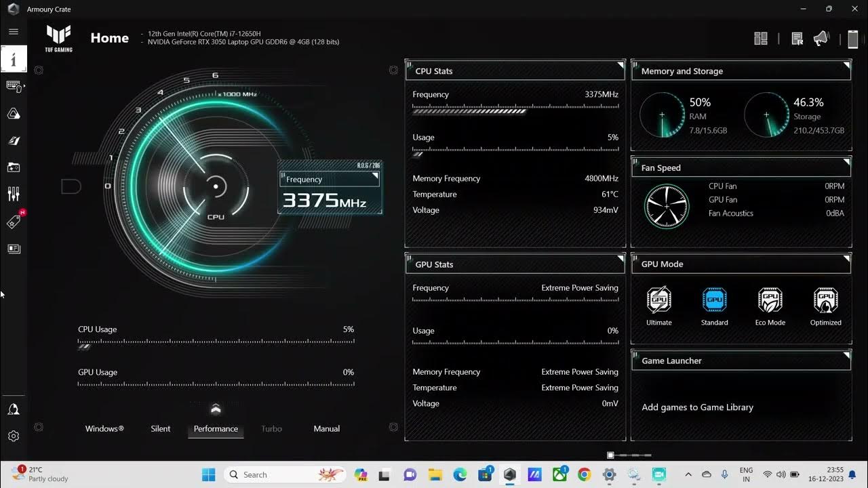Open File Explorer from taskbar
Viewport: 868px width, 488px height.
(x=435, y=474)
